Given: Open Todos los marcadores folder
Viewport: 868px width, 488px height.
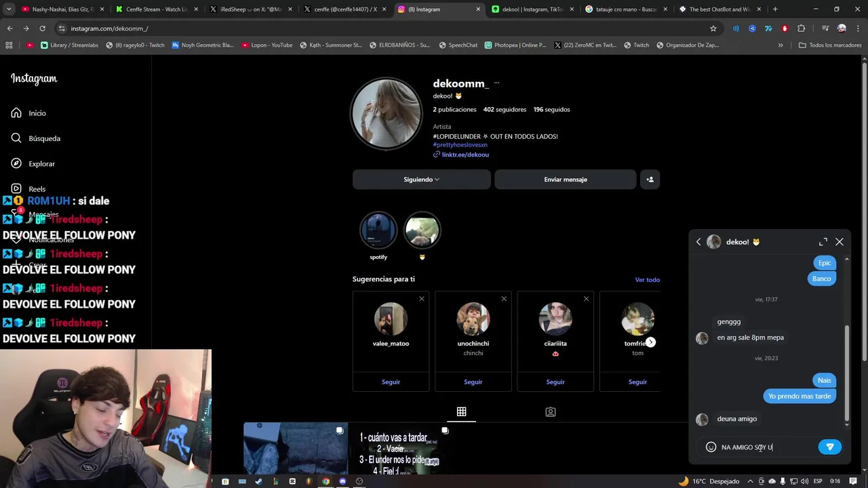Looking at the screenshot, I should [830, 45].
